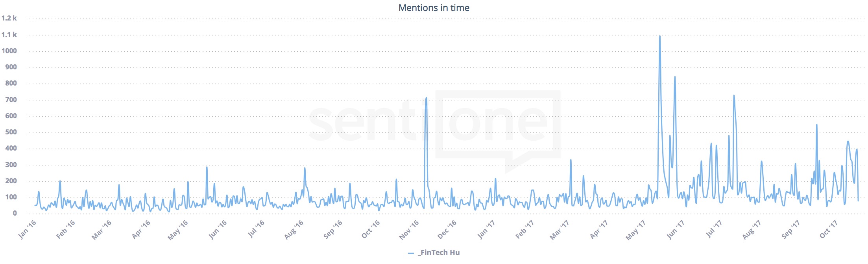Select the Nov '16 x-axis label
Viewport: 868px width, 264px height.
410,230
